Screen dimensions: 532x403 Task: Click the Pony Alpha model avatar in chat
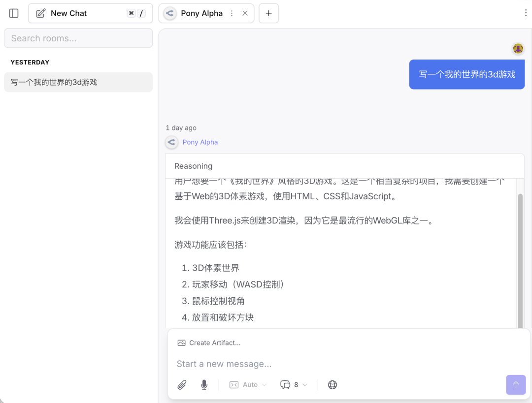[172, 142]
